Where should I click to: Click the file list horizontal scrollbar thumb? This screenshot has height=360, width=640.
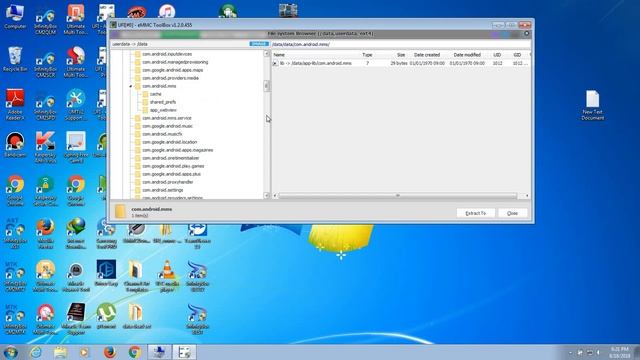[x=398, y=196]
